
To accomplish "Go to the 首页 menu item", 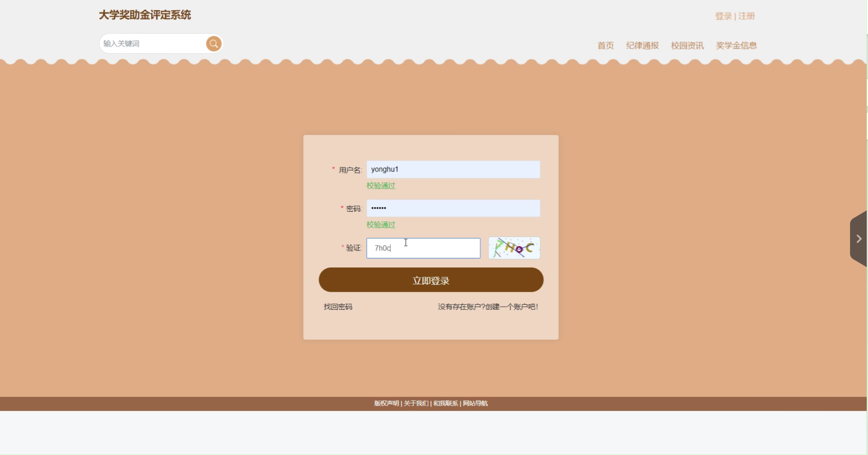I will 605,45.
